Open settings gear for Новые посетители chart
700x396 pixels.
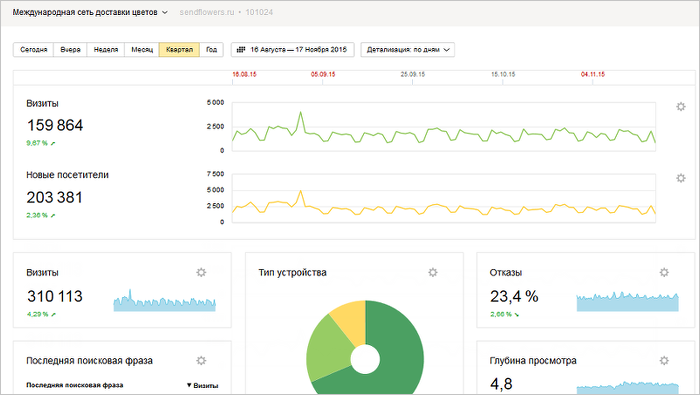pos(680,178)
